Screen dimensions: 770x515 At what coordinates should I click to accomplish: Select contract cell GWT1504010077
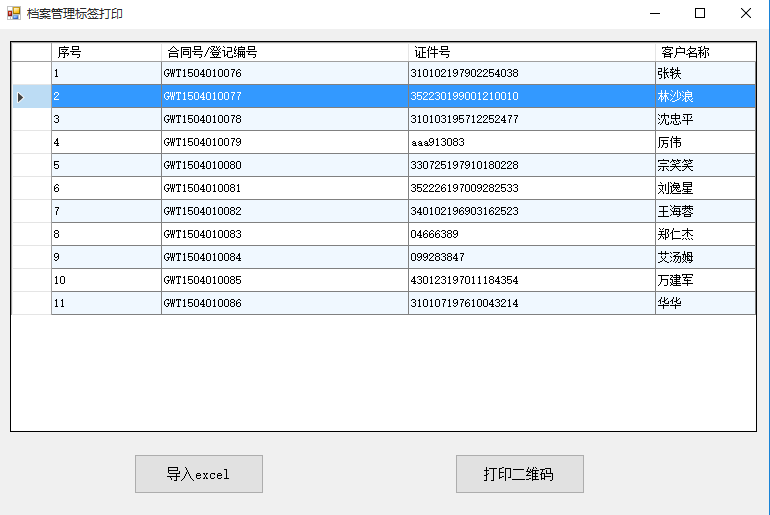click(x=285, y=96)
